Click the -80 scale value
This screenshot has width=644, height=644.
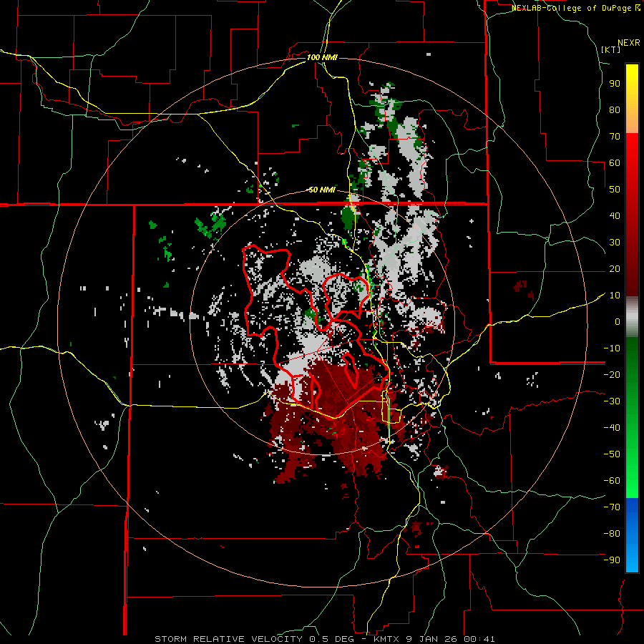(x=612, y=534)
